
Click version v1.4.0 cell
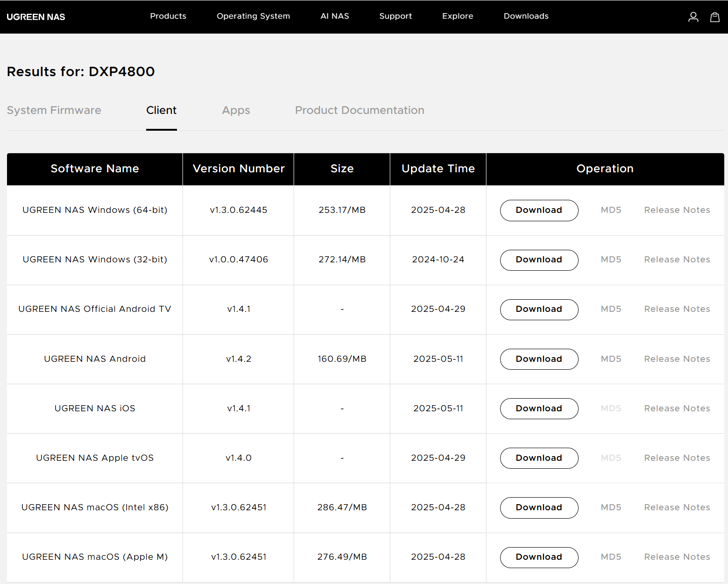pyautogui.click(x=239, y=458)
